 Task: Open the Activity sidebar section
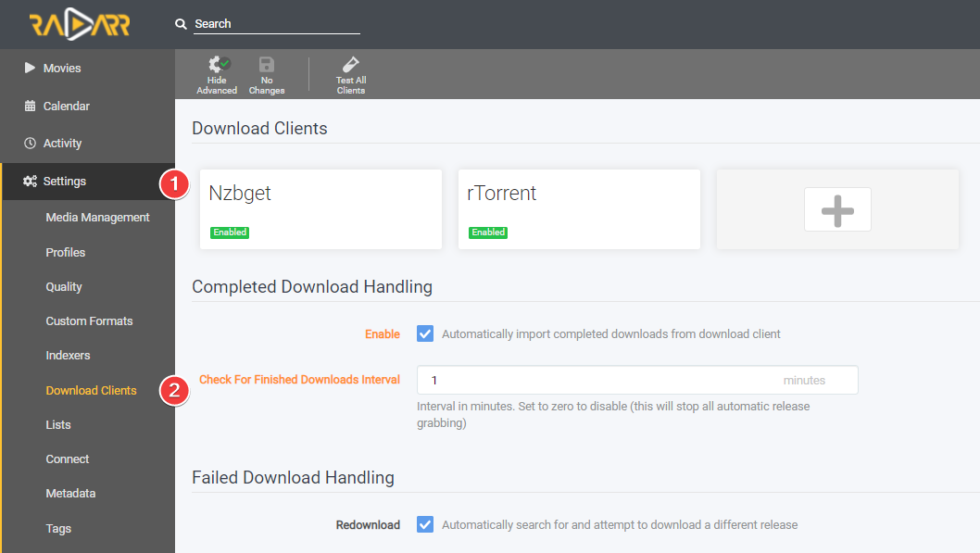pyautogui.click(x=62, y=143)
